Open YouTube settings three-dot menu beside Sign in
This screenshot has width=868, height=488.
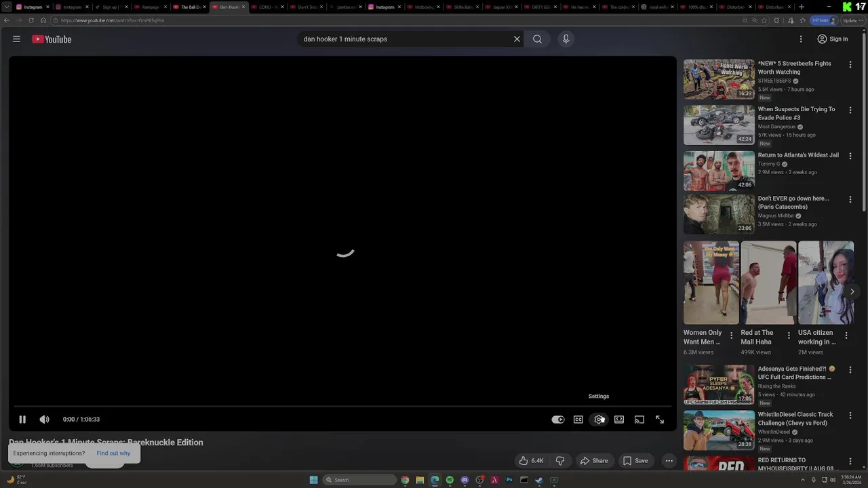(801, 39)
